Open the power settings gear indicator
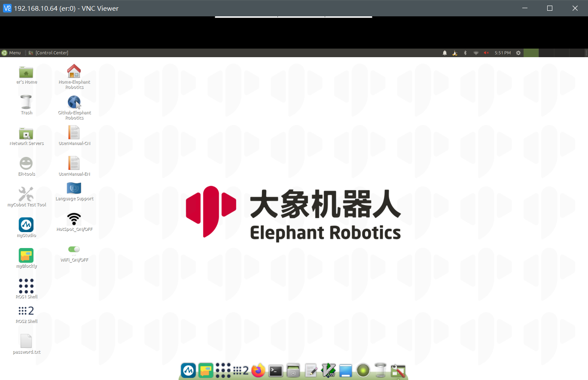The width and height of the screenshot is (588, 380). 518,53
